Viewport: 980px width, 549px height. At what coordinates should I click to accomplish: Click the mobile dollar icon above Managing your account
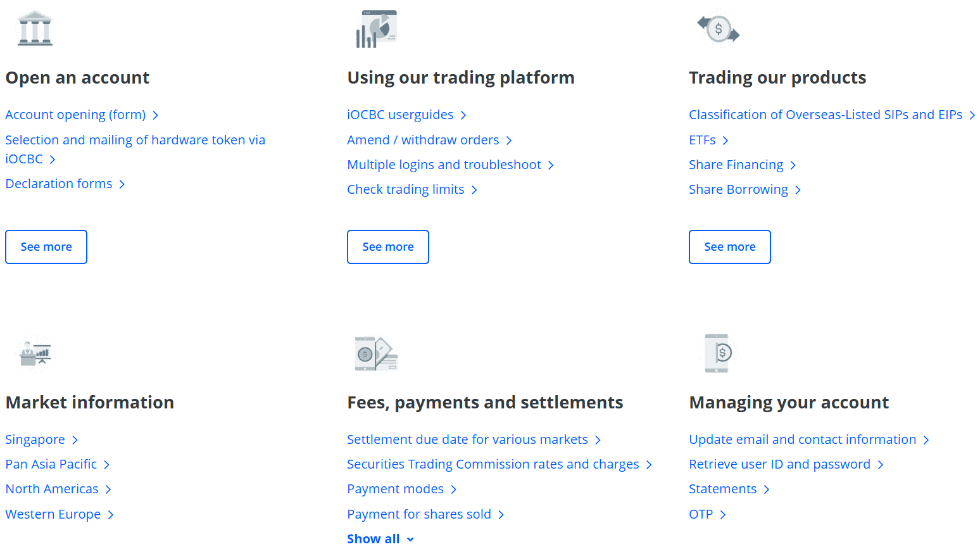point(719,353)
